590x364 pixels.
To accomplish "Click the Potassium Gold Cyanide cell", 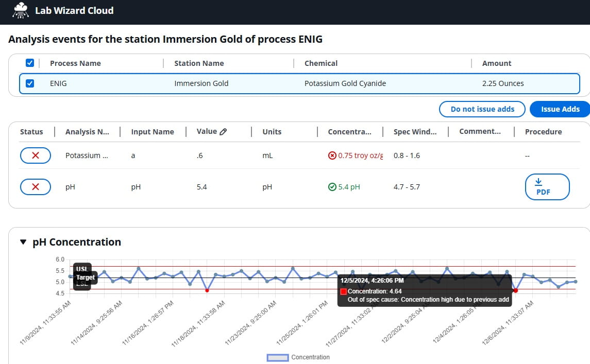I will pos(345,83).
